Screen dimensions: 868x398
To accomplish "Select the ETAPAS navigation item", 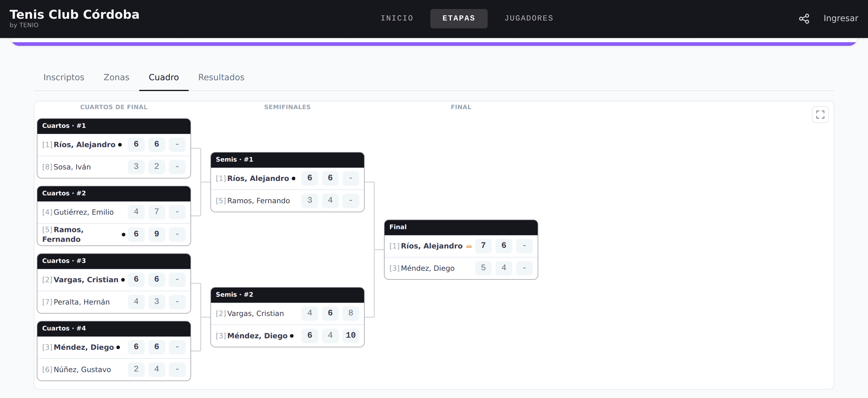I will [x=459, y=18].
